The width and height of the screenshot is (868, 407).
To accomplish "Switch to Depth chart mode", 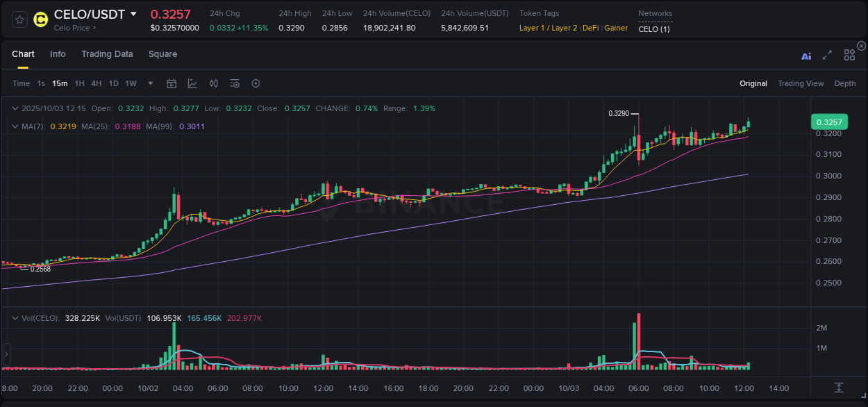I will [844, 83].
